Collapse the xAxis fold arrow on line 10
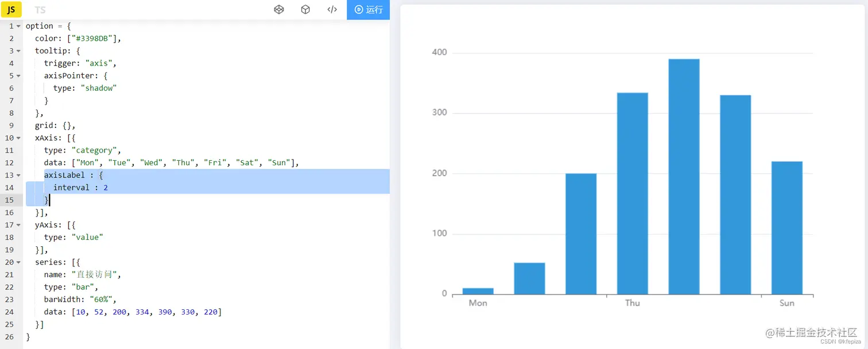868x349 pixels. tap(18, 138)
